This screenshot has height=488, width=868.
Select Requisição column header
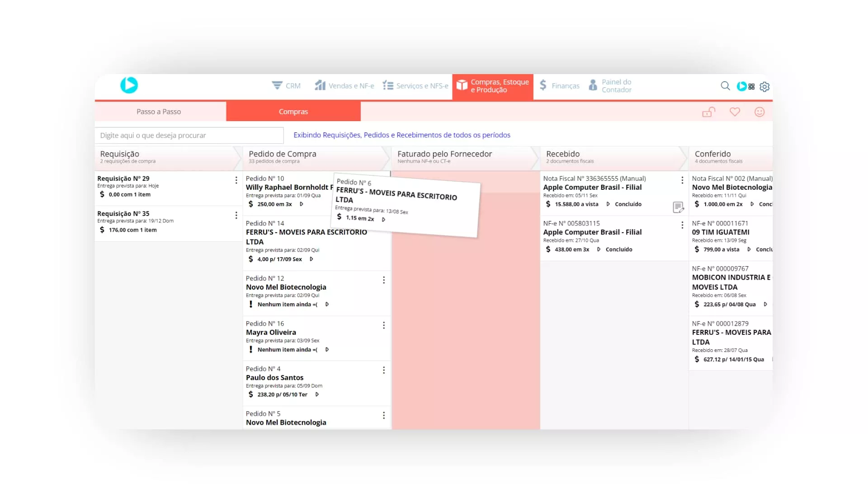click(168, 158)
